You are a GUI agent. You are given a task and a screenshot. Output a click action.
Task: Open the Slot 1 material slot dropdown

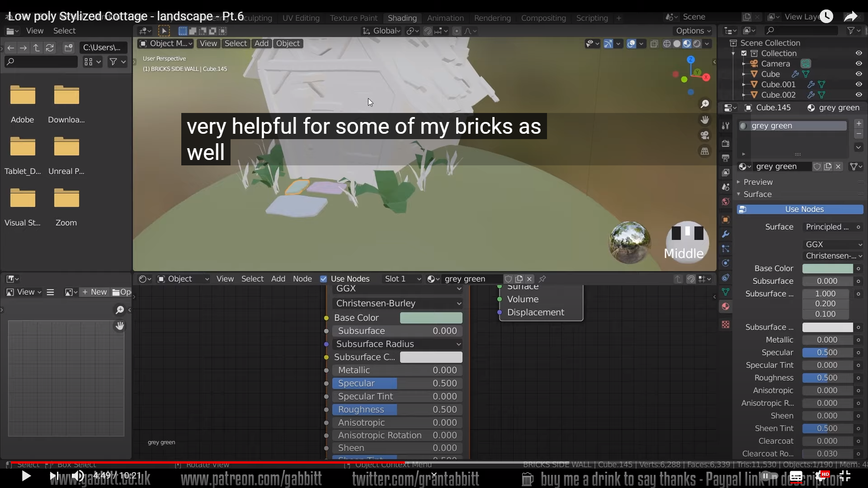coord(402,279)
